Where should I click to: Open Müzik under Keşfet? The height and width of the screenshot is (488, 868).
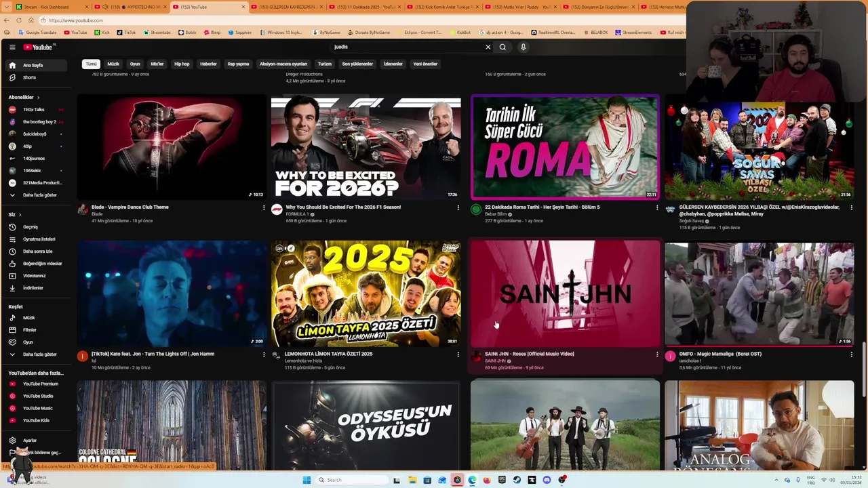click(x=36, y=318)
